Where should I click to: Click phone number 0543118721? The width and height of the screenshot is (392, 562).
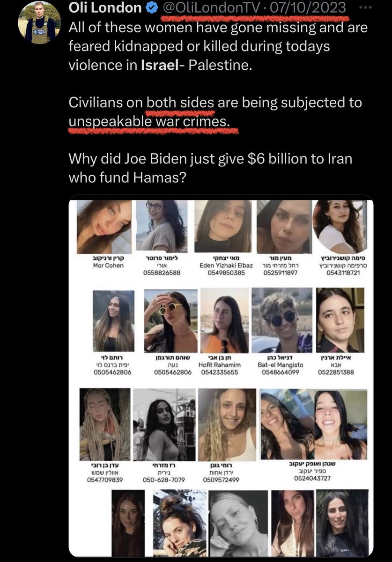[x=343, y=273]
